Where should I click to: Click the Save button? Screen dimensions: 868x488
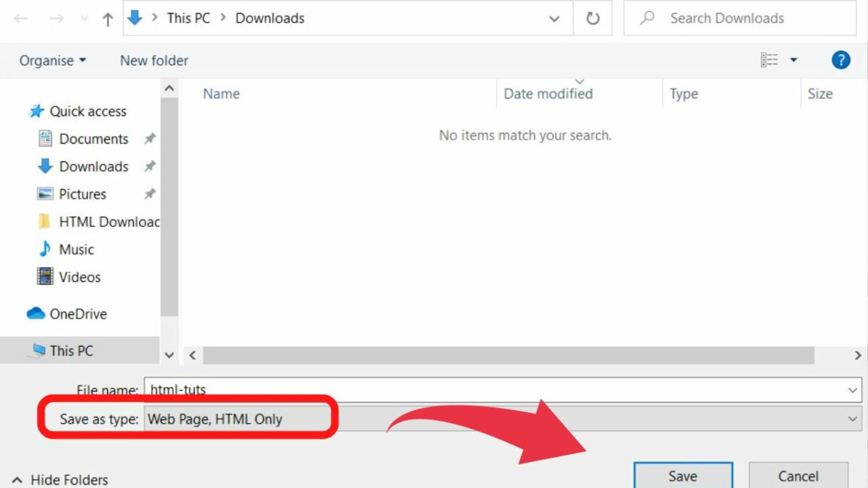(682, 476)
